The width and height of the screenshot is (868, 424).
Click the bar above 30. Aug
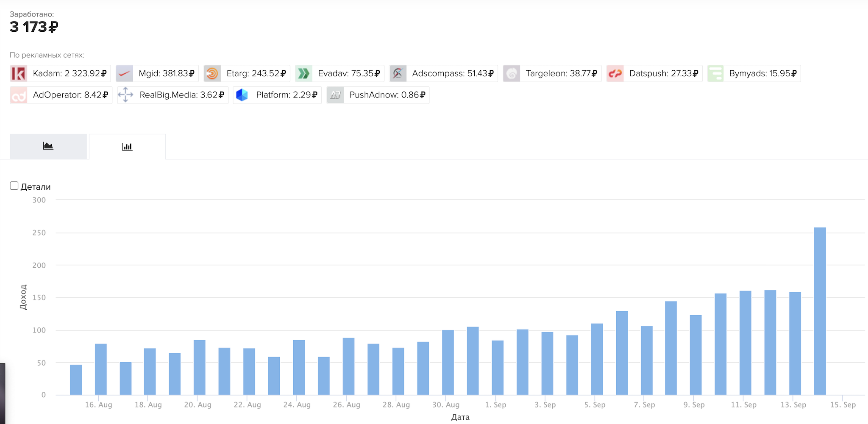pyautogui.click(x=448, y=362)
